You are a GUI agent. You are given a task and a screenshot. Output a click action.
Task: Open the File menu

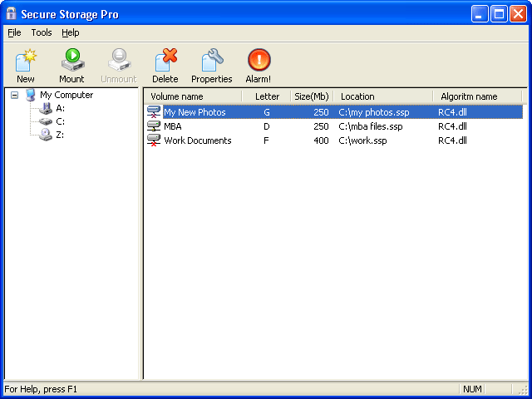point(14,32)
